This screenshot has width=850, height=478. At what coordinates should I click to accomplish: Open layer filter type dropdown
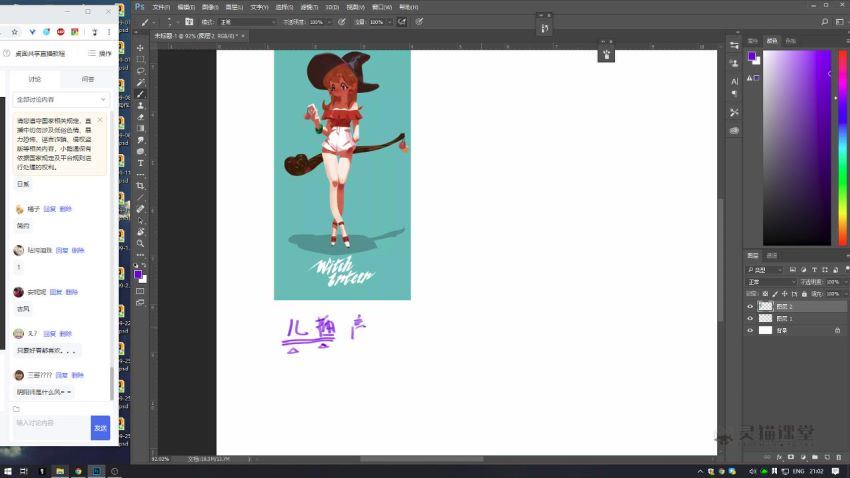764,269
